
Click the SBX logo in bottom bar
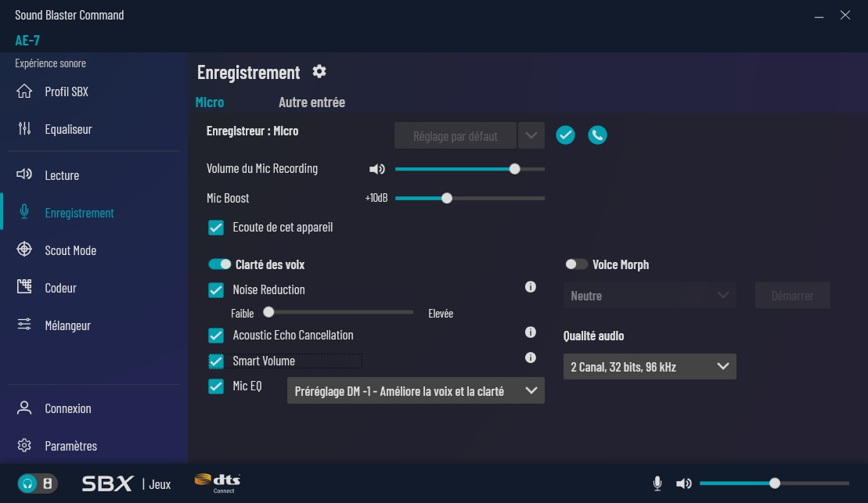point(107,483)
